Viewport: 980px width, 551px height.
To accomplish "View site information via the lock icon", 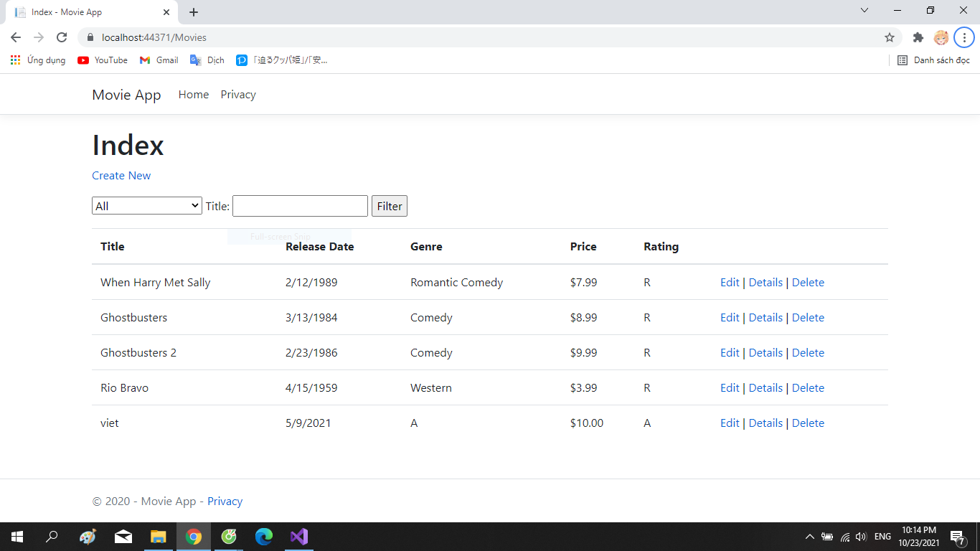I will pyautogui.click(x=90, y=37).
